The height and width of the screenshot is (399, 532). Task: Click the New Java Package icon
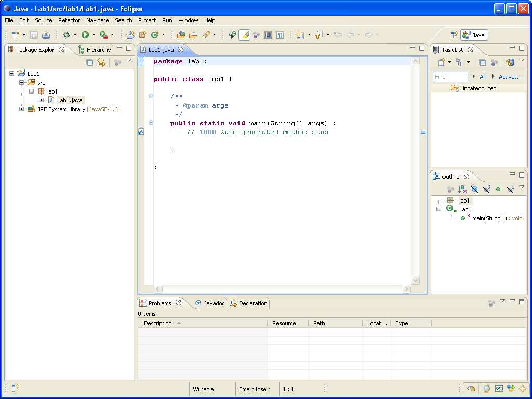click(x=142, y=35)
